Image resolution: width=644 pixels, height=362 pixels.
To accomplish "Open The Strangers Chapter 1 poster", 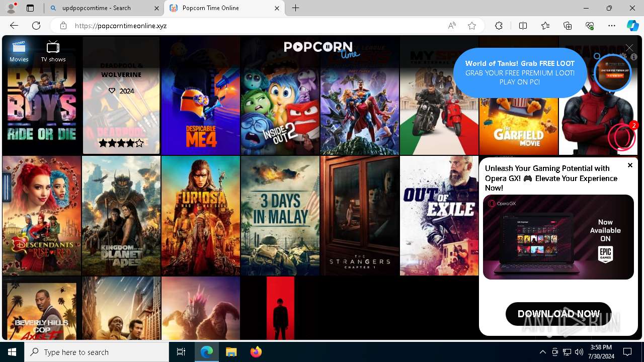I will (x=360, y=216).
